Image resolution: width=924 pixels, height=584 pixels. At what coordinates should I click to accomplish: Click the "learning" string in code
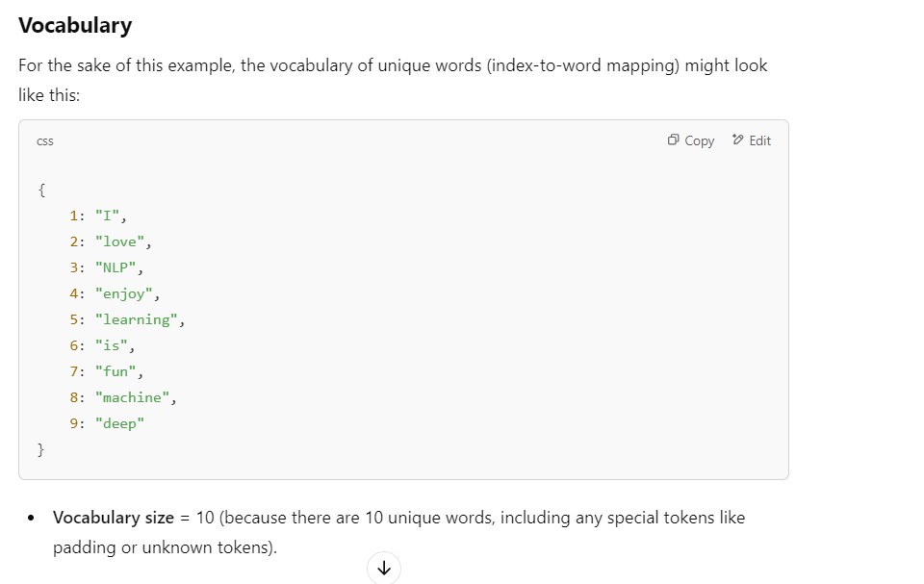(x=136, y=319)
